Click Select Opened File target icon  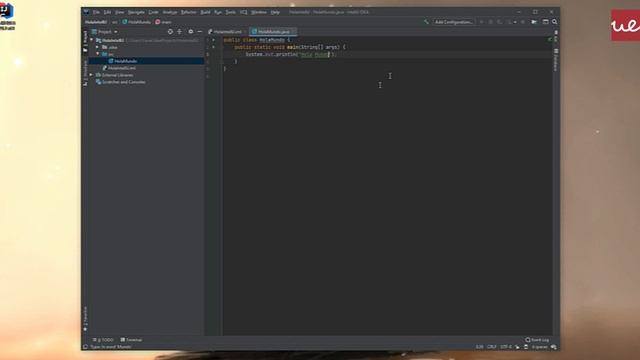point(170,32)
